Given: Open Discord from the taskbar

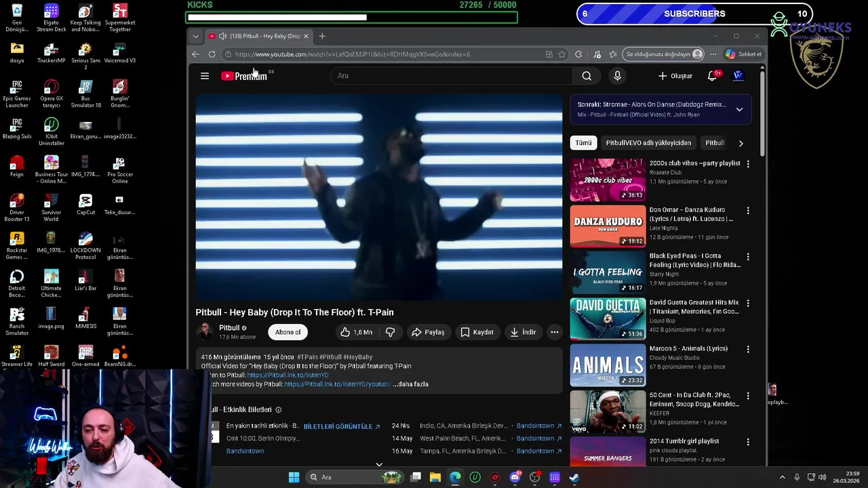Looking at the screenshot, I should pyautogui.click(x=515, y=477).
